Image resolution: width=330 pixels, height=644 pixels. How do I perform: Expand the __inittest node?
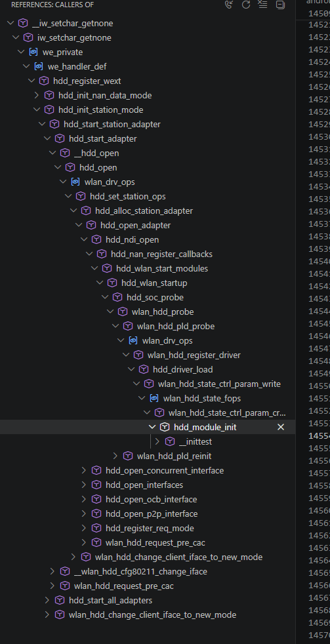157,441
